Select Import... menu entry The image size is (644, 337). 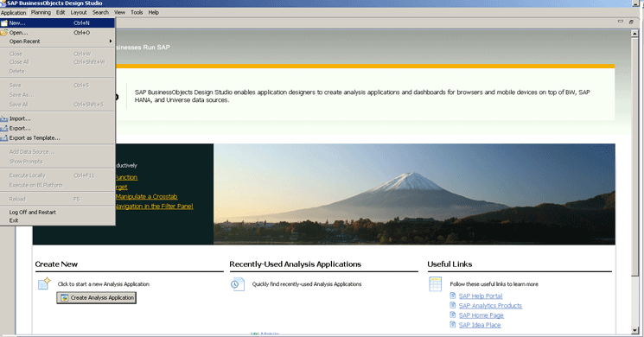[58, 118]
